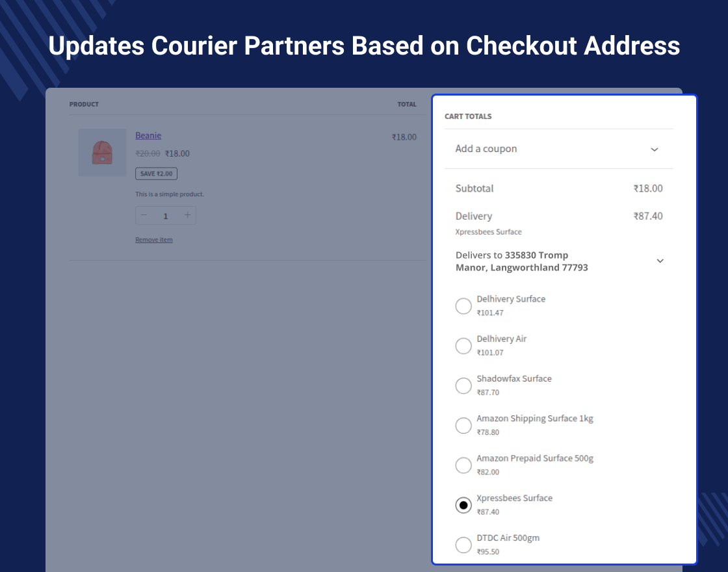This screenshot has width=728, height=572.
Task: Click the SAVE ₹2.00 badge
Action: tap(156, 174)
